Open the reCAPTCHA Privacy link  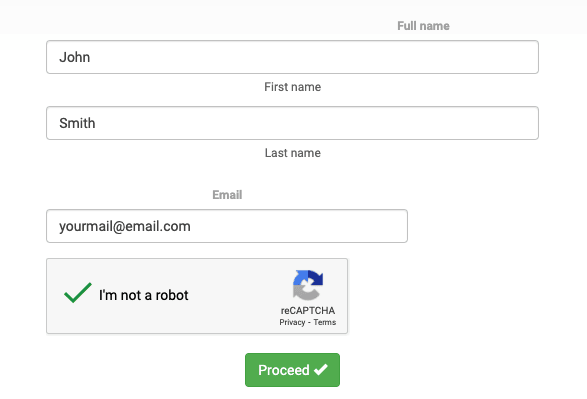pyautogui.click(x=292, y=322)
